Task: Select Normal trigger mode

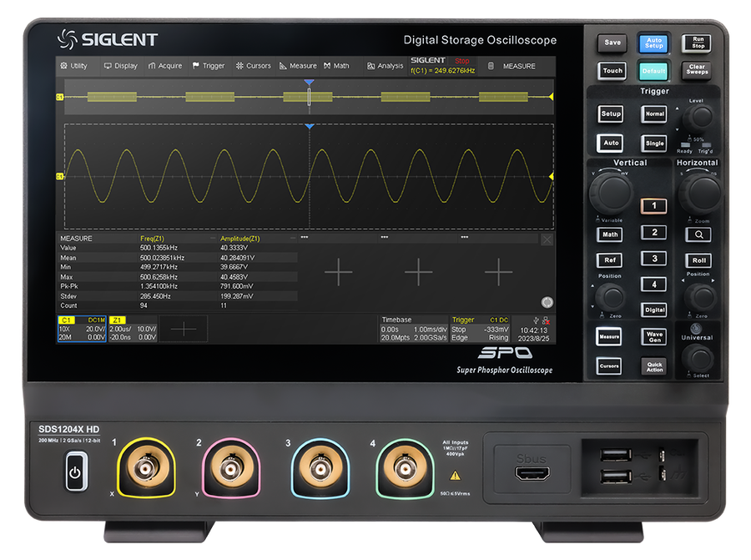Action: [x=654, y=114]
